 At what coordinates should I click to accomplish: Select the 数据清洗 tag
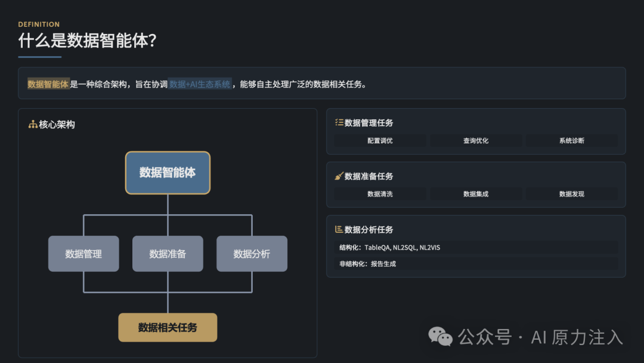pos(380,194)
